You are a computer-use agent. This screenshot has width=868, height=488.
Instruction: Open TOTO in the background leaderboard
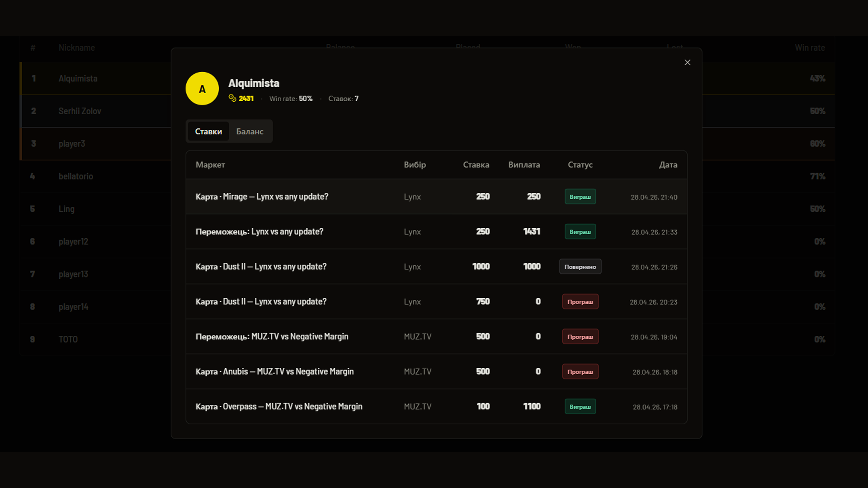tap(68, 339)
